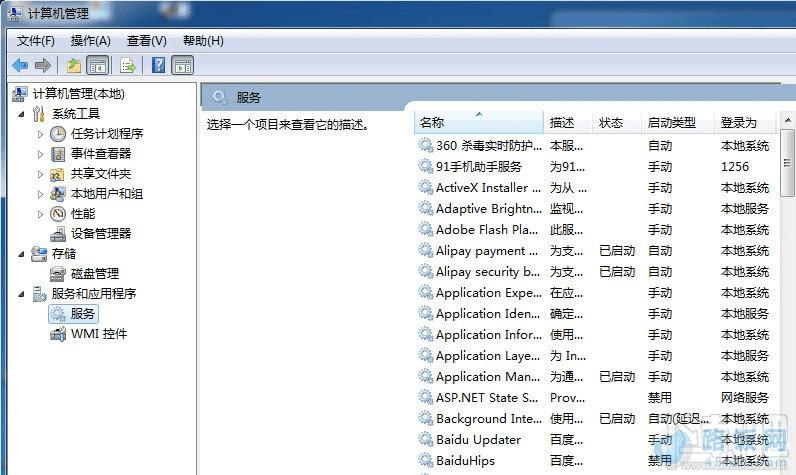The image size is (796, 475).
Task: Select 服务 in the left tree
Action: point(74,314)
